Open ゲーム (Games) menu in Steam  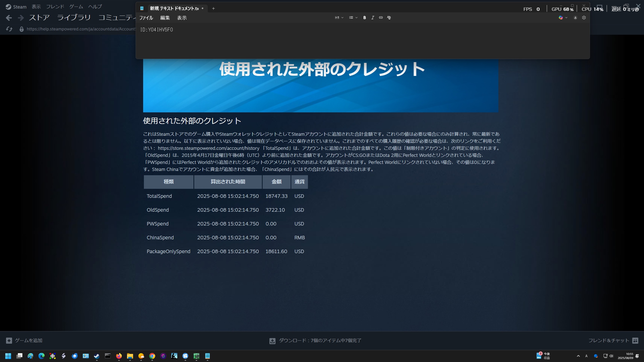(x=76, y=7)
